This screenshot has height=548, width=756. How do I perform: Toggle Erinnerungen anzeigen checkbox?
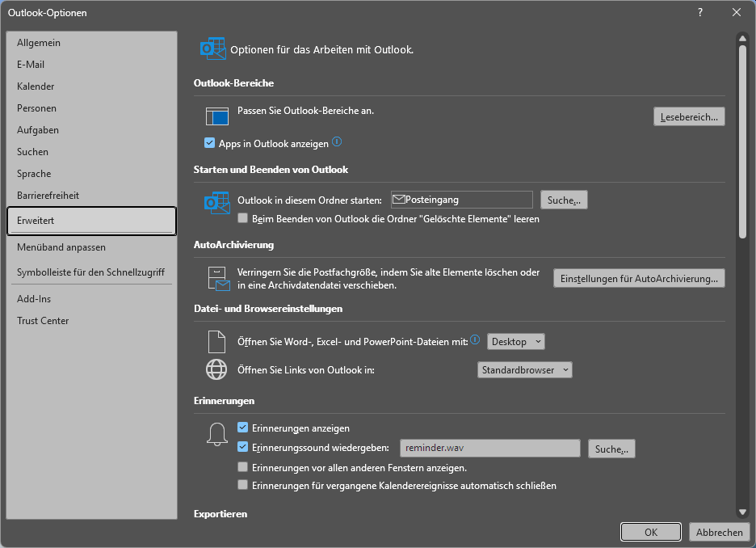coord(242,428)
